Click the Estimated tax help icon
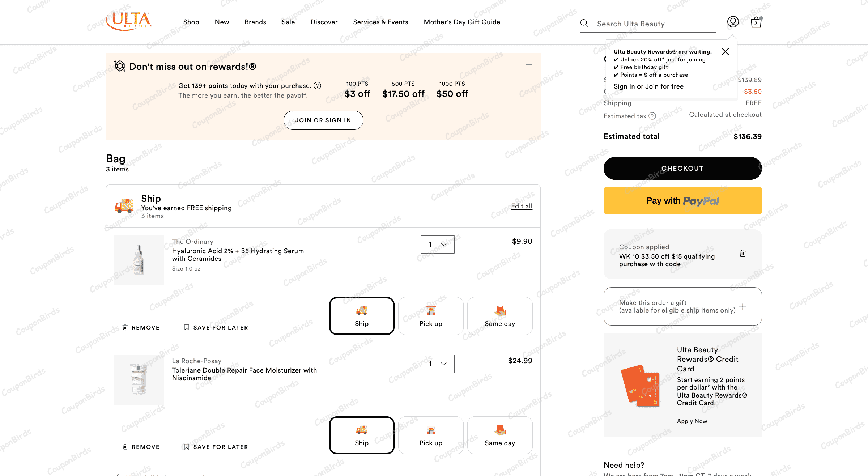This screenshot has height=476, width=868. point(652,116)
